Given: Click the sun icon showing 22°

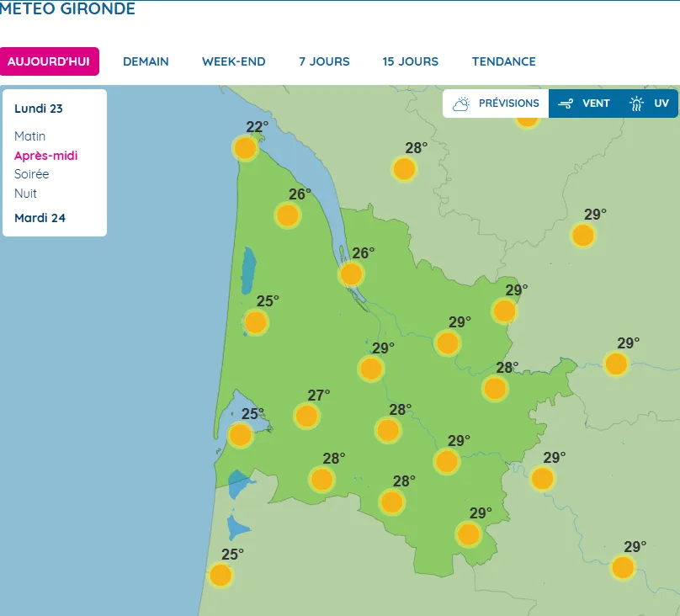Looking at the screenshot, I should tap(245, 149).
